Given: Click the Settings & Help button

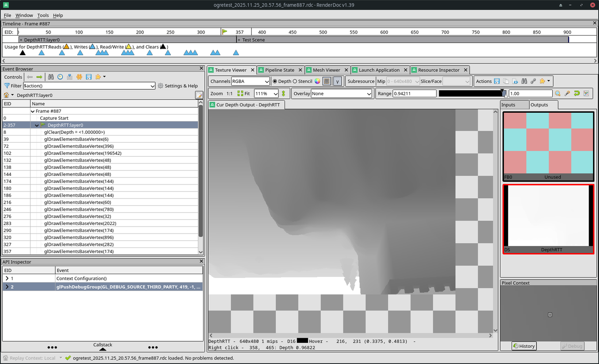Looking at the screenshot, I should point(178,86).
